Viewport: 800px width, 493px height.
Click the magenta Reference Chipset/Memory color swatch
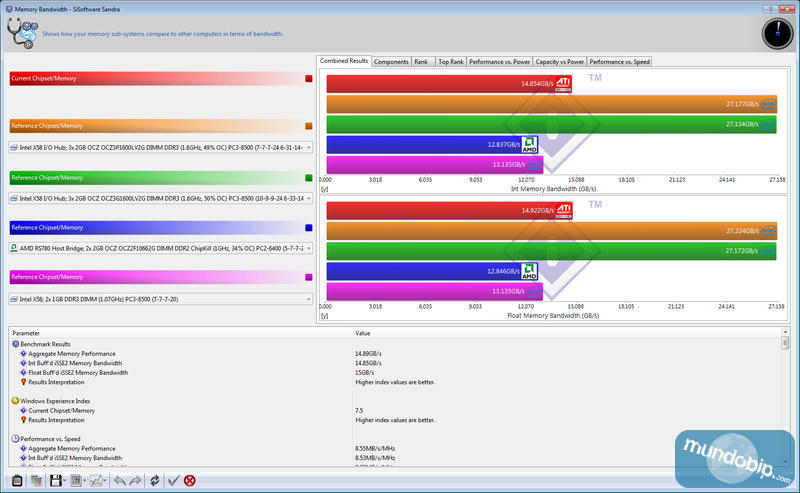[x=309, y=277]
